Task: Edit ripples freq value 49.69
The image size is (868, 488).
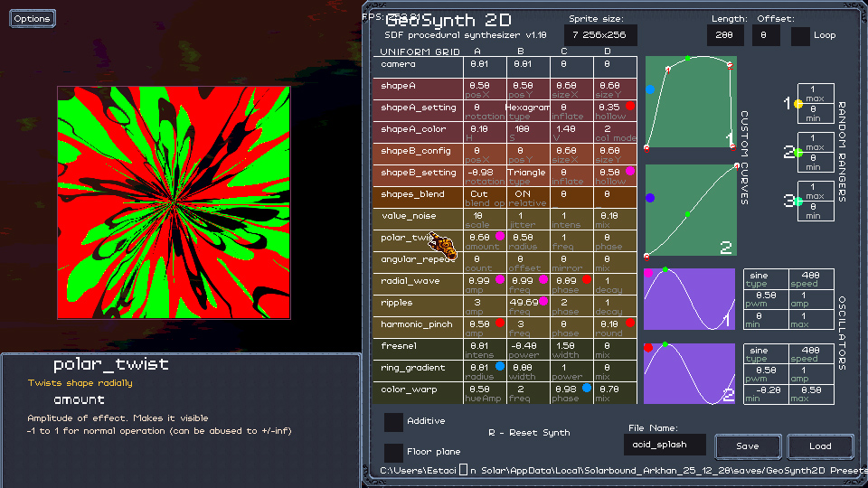Action: 528,306
